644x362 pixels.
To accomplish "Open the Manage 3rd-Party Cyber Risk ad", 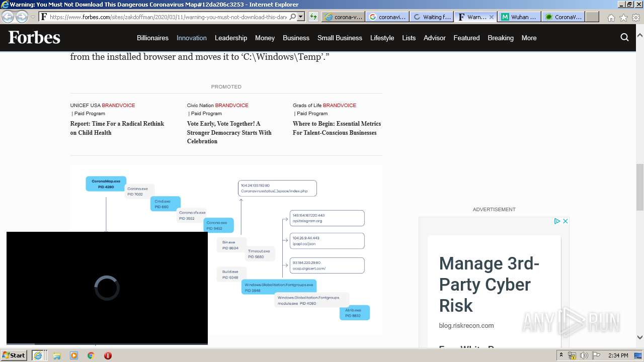I will (489, 285).
